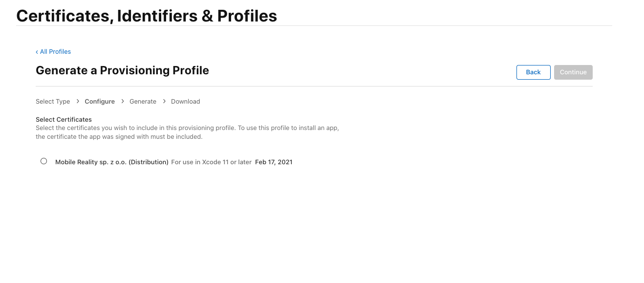
Task: Go back to All Profiles
Action: pos(55,52)
